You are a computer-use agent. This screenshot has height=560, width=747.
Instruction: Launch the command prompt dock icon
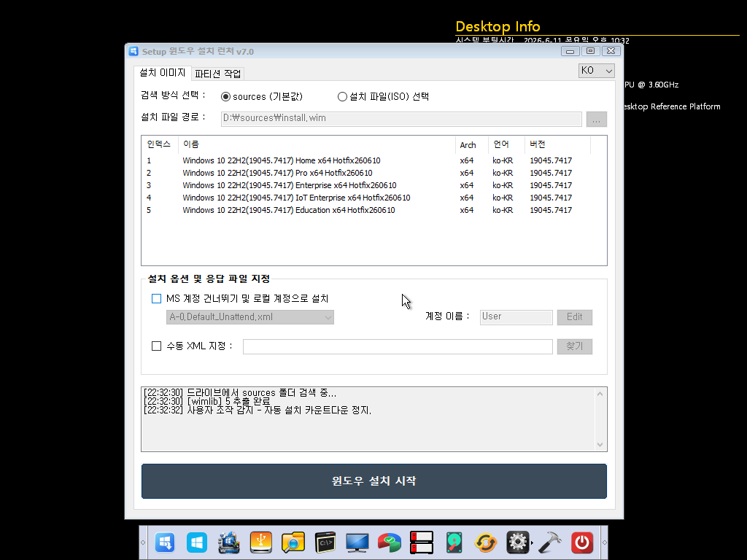tap(325, 542)
